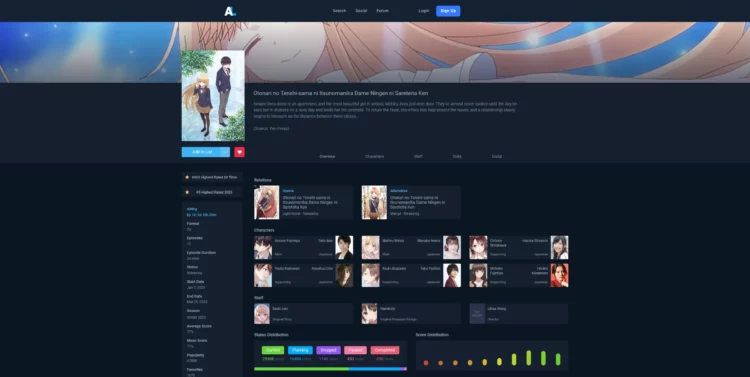Click the Lihua Wang staff name
This screenshot has width=750, height=377.
(x=496, y=309)
